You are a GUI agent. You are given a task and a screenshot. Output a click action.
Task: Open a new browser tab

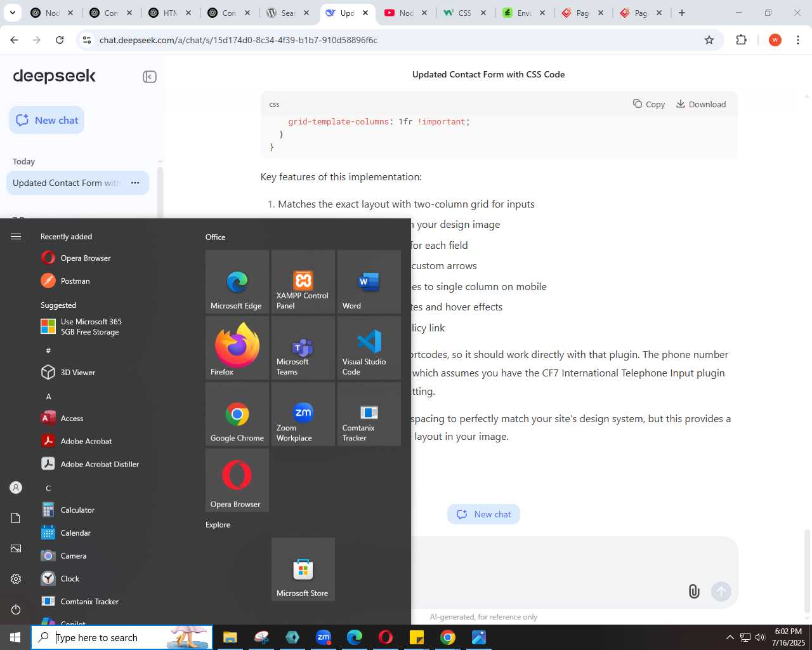point(682,13)
